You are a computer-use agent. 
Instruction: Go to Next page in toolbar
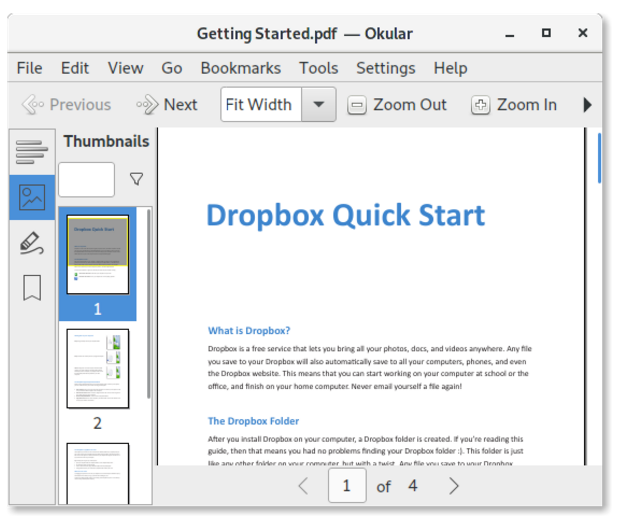[x=167, y=105]
